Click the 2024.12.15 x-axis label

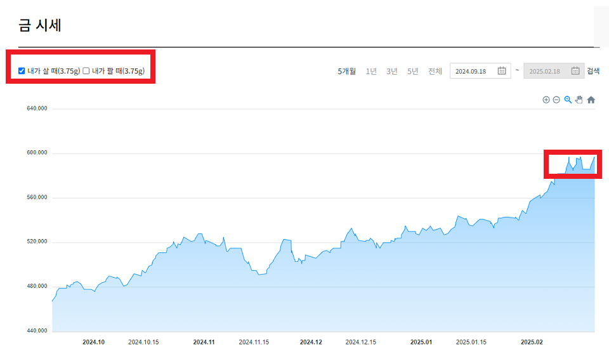click(x=361, y=342)
